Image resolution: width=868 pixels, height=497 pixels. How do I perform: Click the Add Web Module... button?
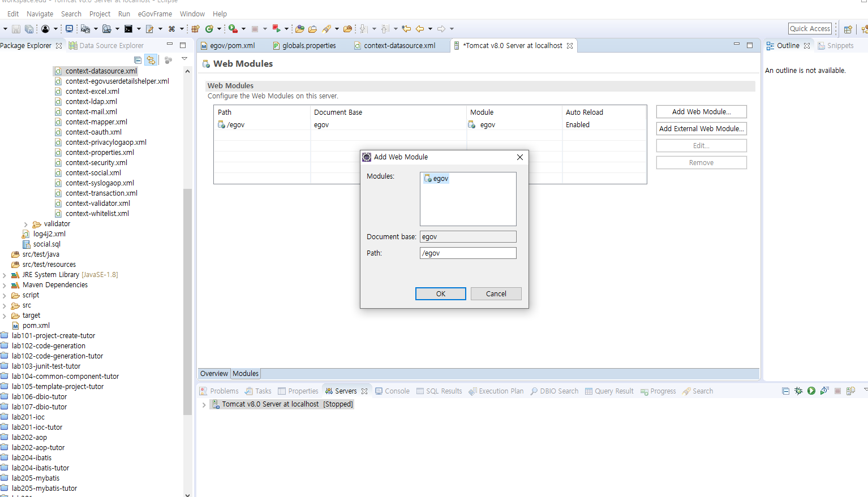click(702, 112)
